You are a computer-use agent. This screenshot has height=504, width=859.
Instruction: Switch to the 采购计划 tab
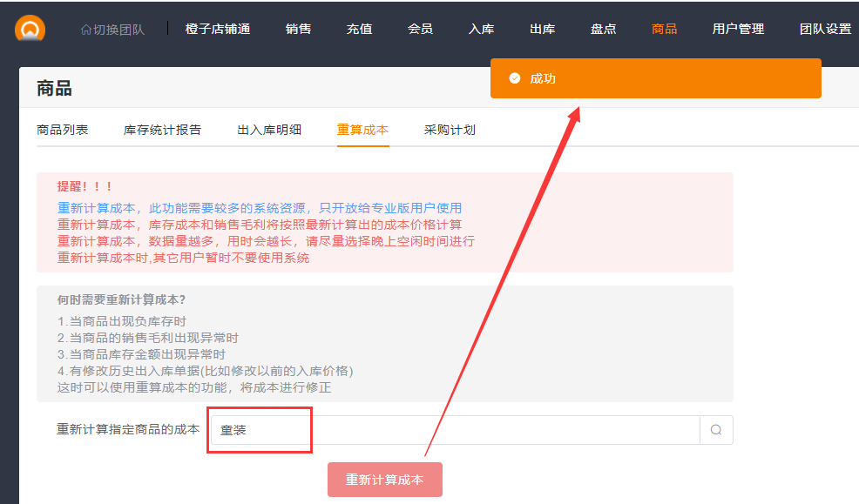click(450, 130)
